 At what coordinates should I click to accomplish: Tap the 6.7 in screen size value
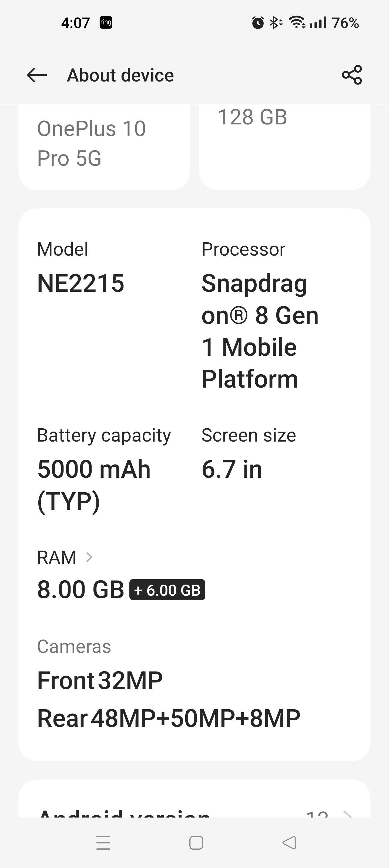click(x=232, y=469)
